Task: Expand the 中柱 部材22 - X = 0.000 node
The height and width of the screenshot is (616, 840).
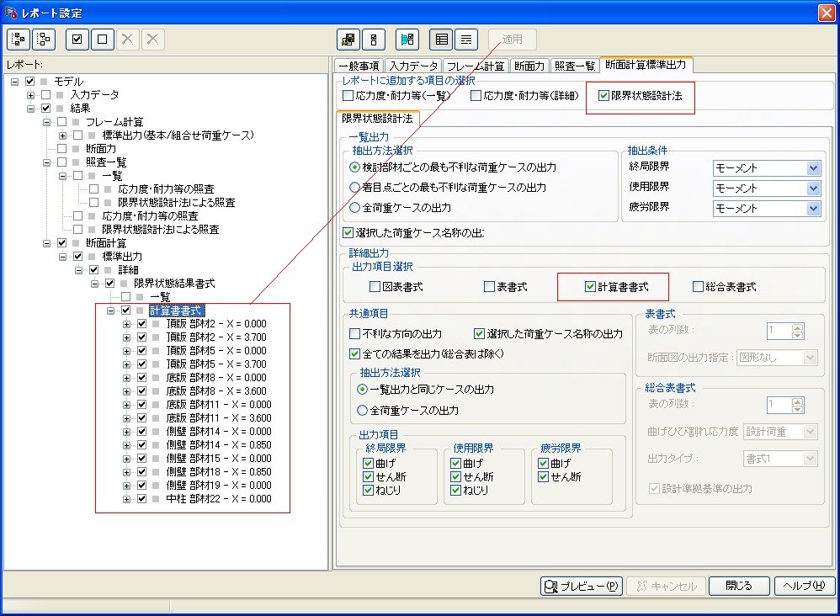Action: (x=127, y=499)
